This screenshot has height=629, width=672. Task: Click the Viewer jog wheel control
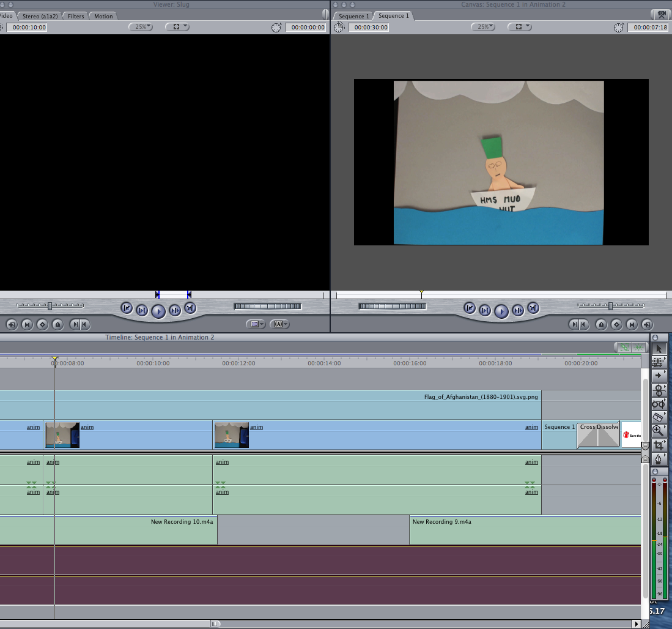267,306
